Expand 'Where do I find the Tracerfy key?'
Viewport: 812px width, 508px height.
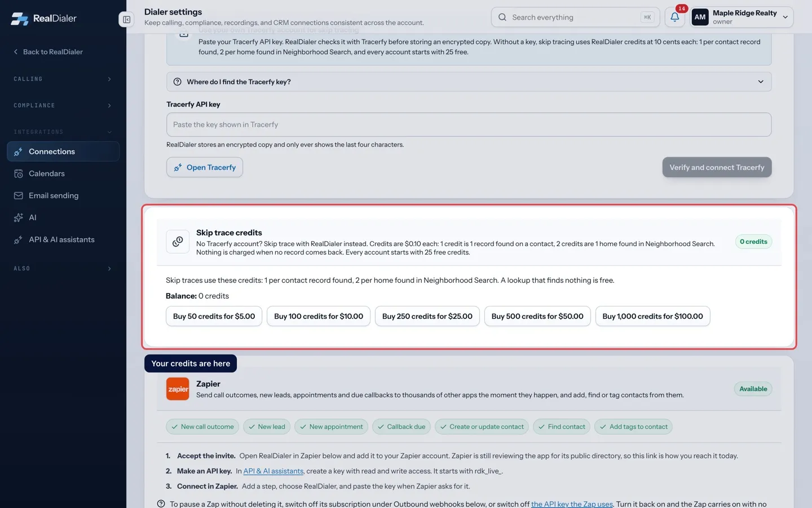[x=469, y=82]
